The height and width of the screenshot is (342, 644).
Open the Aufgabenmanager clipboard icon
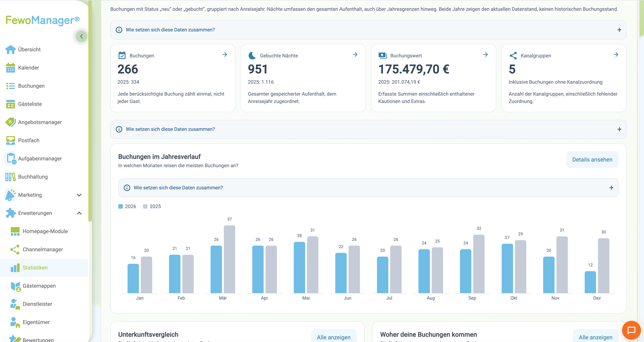[11, 159]
